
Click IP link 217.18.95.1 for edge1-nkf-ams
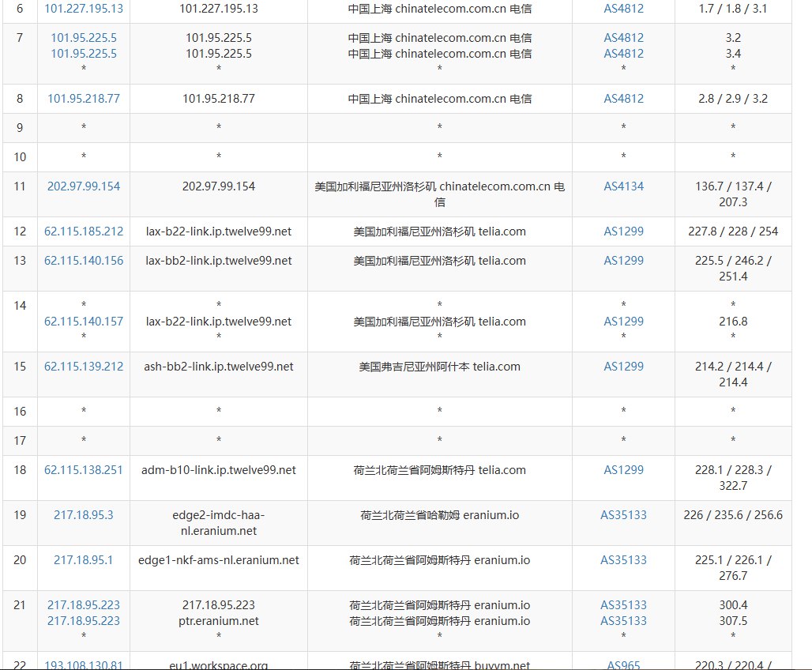point(83,559)
